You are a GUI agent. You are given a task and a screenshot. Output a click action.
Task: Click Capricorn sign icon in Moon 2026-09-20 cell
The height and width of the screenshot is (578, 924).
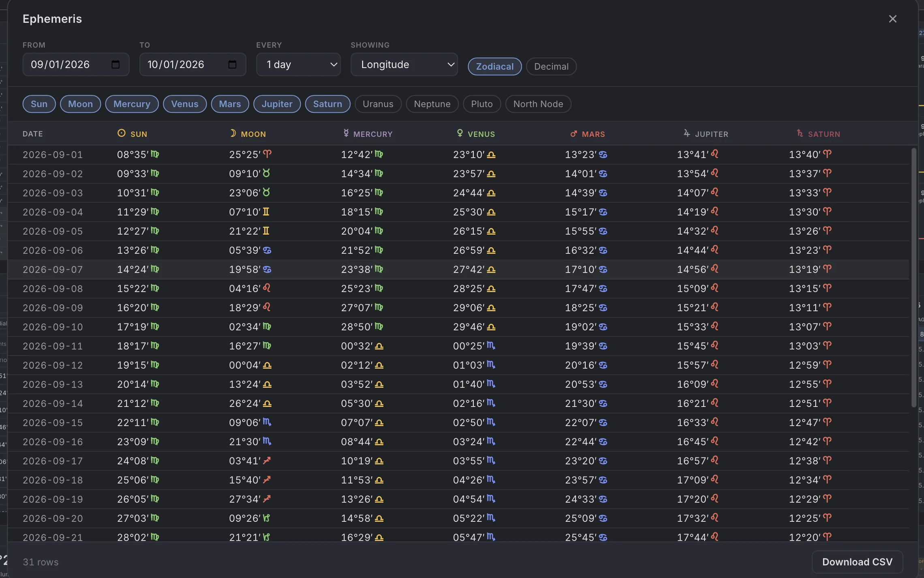point(266,518)
